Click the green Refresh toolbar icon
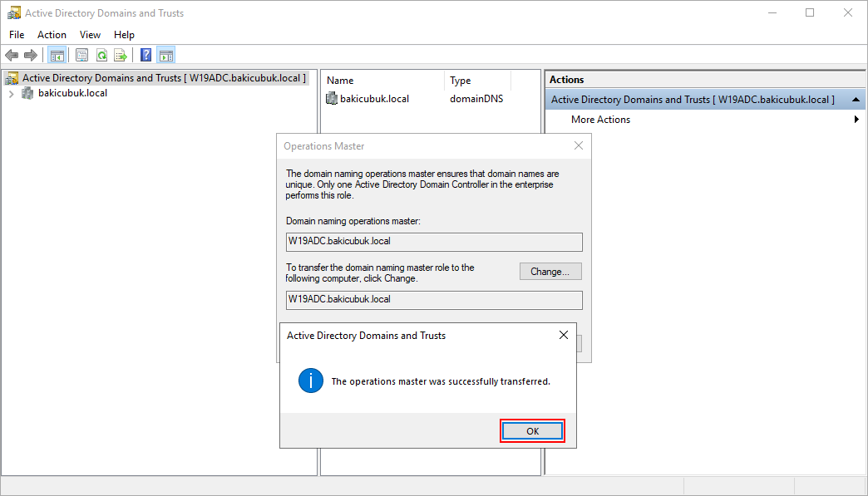The image size is (868, 496). coord(102,56)
